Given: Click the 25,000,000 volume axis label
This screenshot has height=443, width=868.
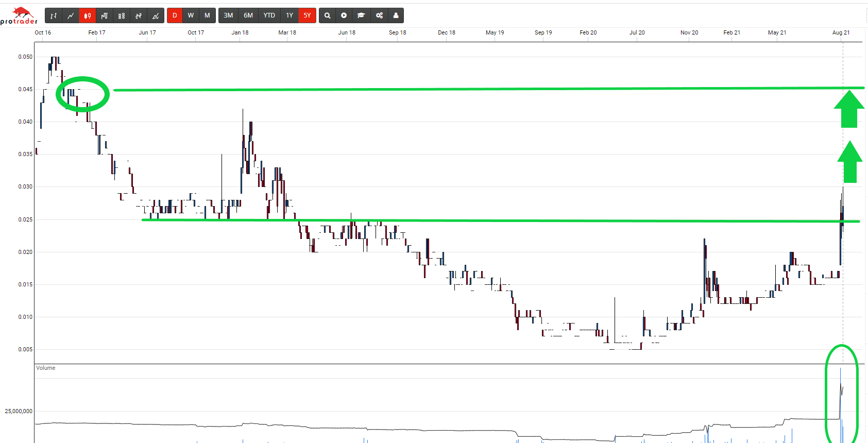Looking at the screenshot, I should click(19, 411).
